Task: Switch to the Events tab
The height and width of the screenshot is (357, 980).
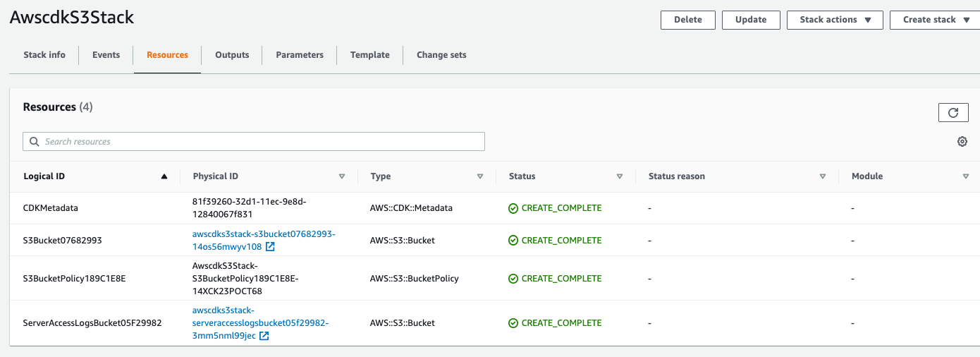Action: click(x=106, y=55)
